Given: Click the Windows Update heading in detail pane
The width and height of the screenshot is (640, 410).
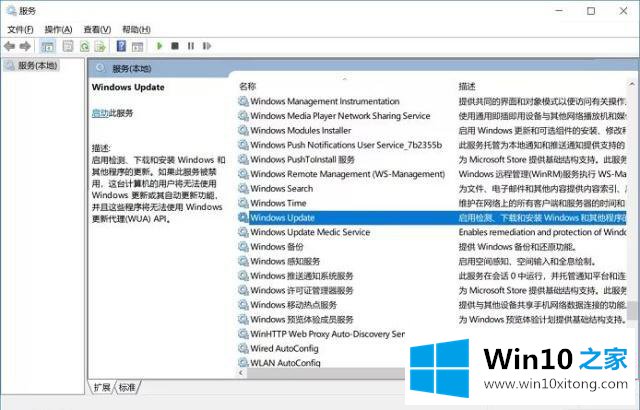Looking at the screenshot, I should pos(128,87).
